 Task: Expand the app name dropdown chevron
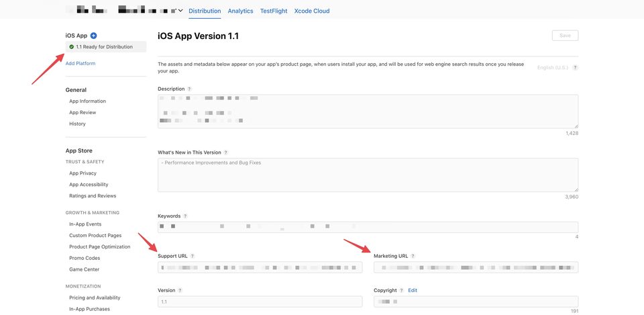pos(180,11)
